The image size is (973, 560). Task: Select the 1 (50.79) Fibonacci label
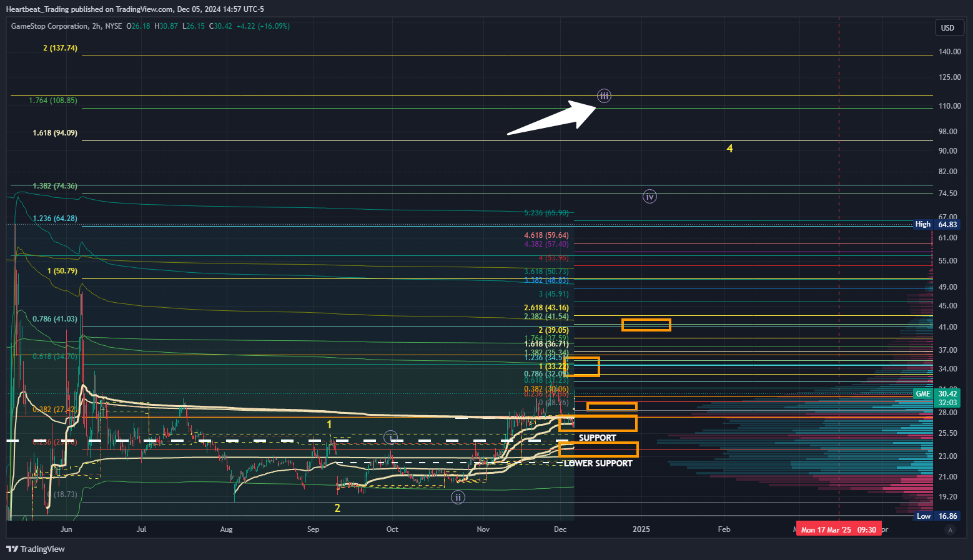pos(62,271)
